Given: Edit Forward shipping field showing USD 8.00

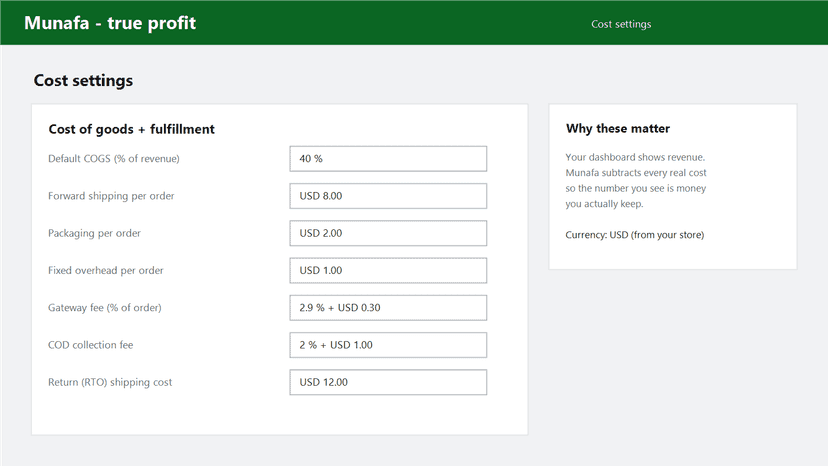Looking at the screenshot, I should pyautogui.click(x=388, y=196).
